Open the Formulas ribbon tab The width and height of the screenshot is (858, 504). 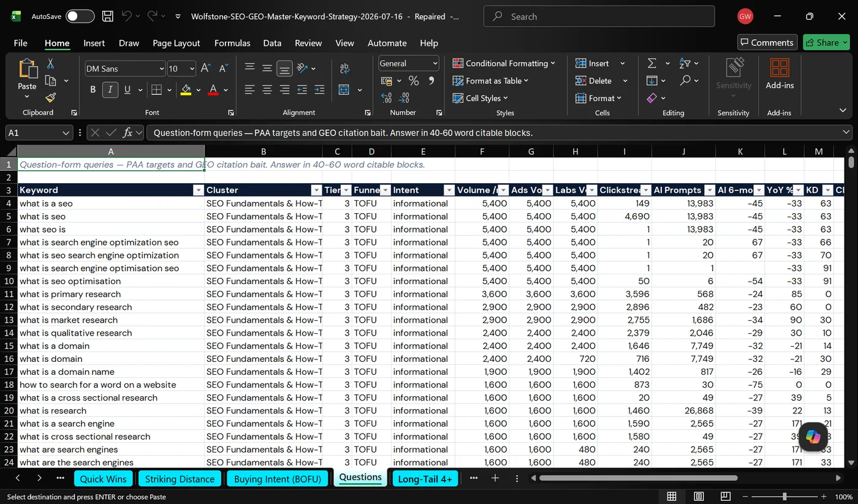[232, 43]
